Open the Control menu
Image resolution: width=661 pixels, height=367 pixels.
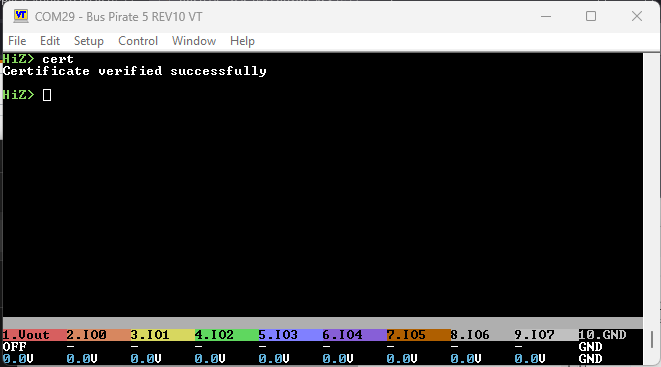(138, 41)
